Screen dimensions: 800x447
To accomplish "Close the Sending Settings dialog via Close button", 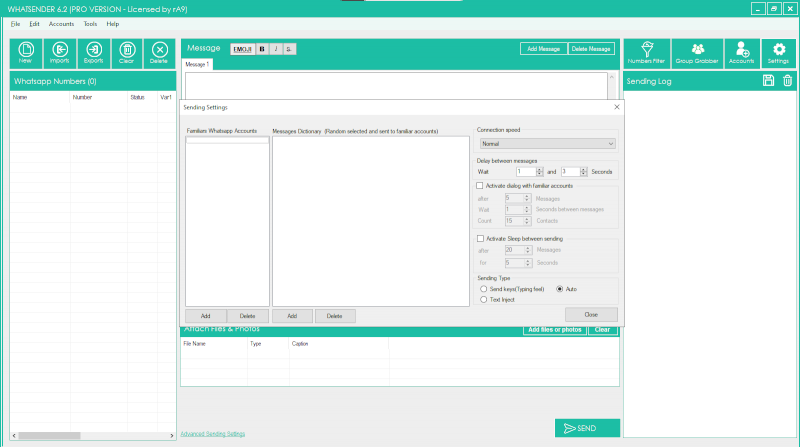I will (x=591, y=314).
